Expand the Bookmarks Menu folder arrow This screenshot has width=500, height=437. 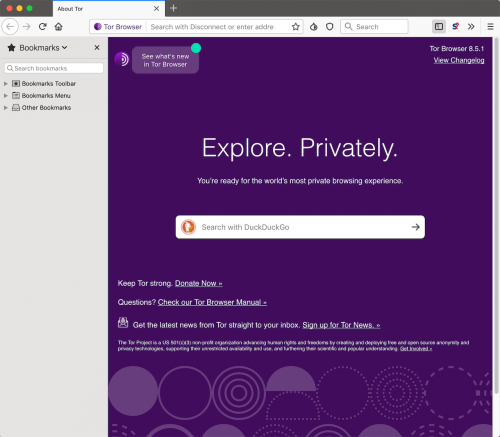pos(6,96)
